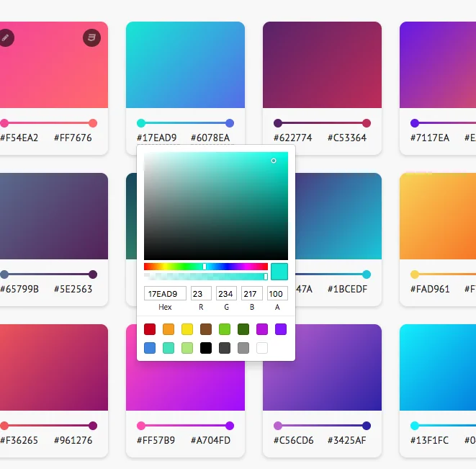Select the dark gray preset color swatch
The image size is (476, 469).
pos(225,348)
